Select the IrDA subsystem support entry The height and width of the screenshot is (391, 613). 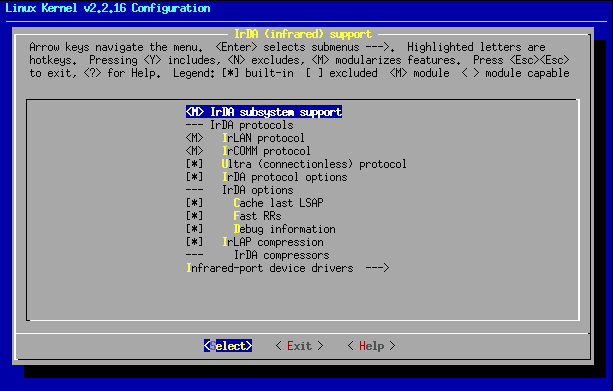pos(264,112)
